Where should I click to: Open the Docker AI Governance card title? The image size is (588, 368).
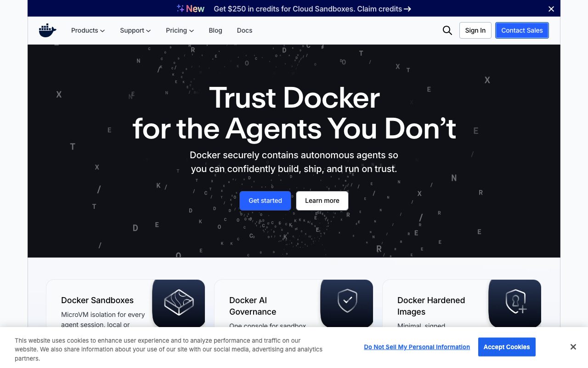pyautogui.click(x=253, y=306)
